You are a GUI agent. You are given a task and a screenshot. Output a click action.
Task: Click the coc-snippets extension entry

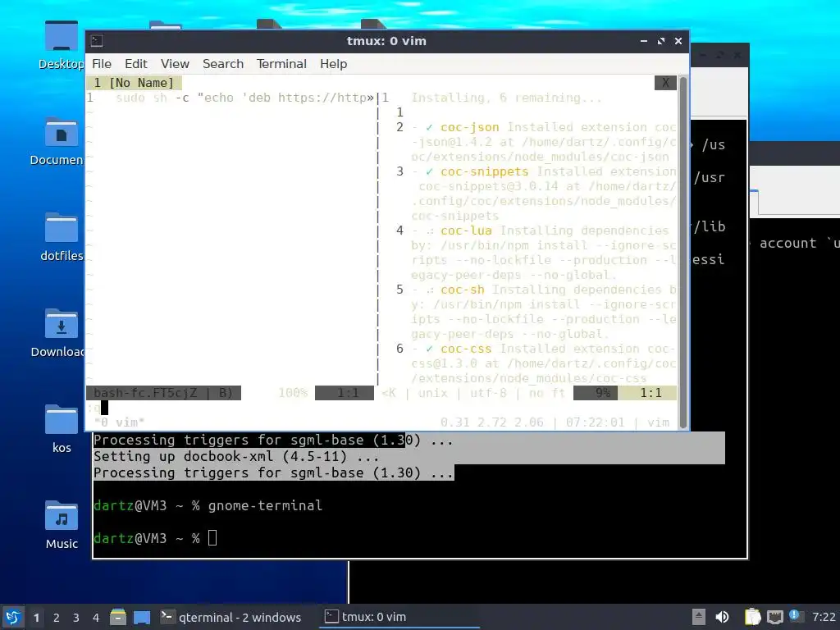[x=484, y=171]
